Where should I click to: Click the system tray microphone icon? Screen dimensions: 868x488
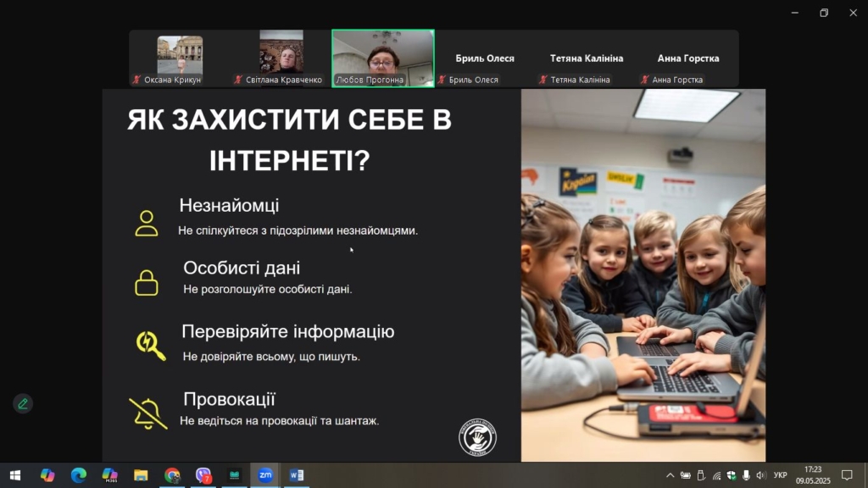point(745,475)
